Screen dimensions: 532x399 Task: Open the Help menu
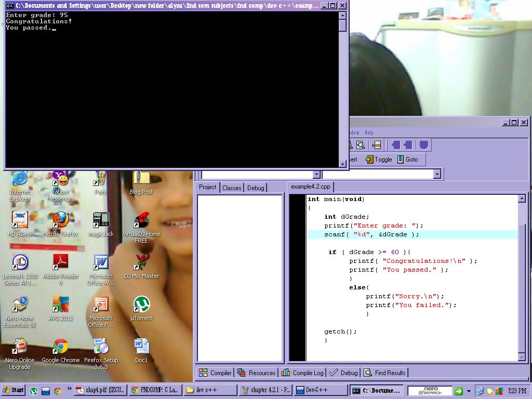pos(369,132)
